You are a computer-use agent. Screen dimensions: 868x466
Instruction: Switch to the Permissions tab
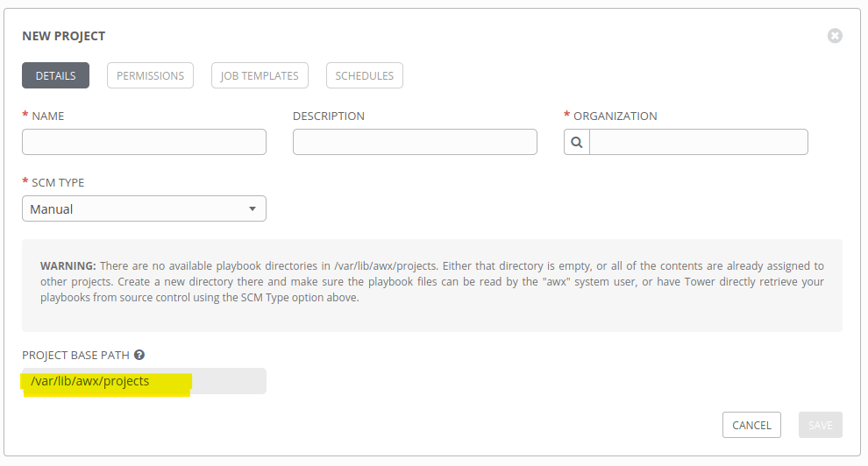pyautogui.click(x=150, y=76)
